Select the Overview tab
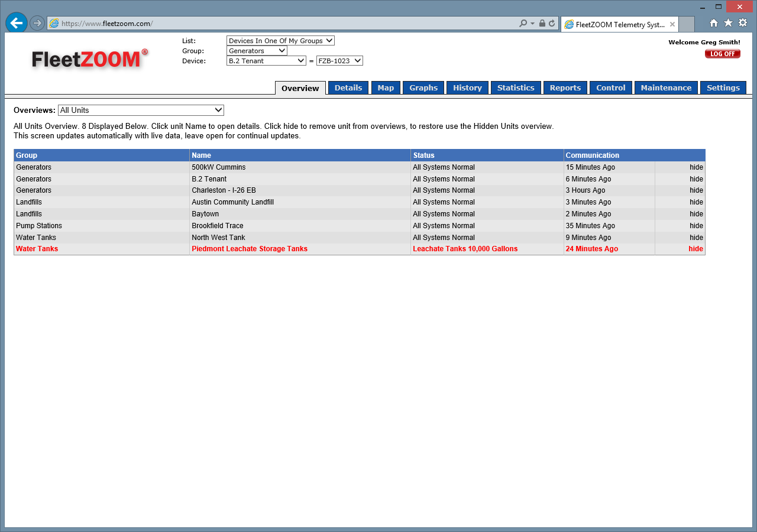 (x=300, y=88)
